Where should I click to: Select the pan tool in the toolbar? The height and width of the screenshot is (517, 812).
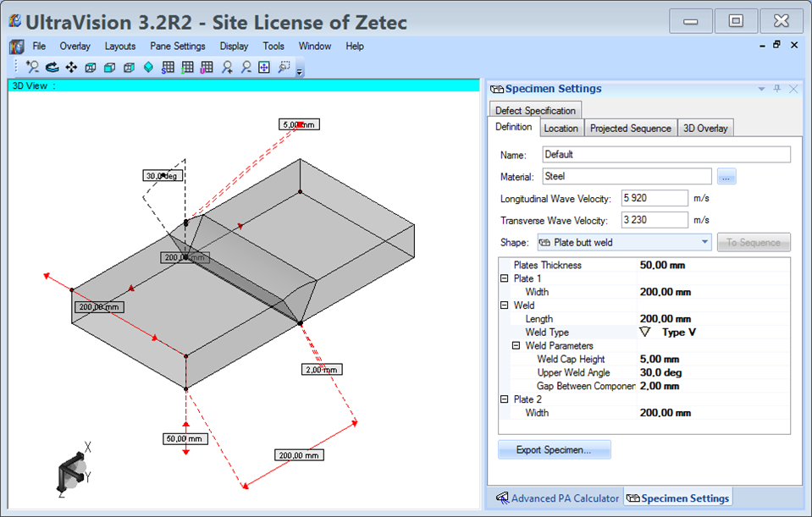point(72,67)
